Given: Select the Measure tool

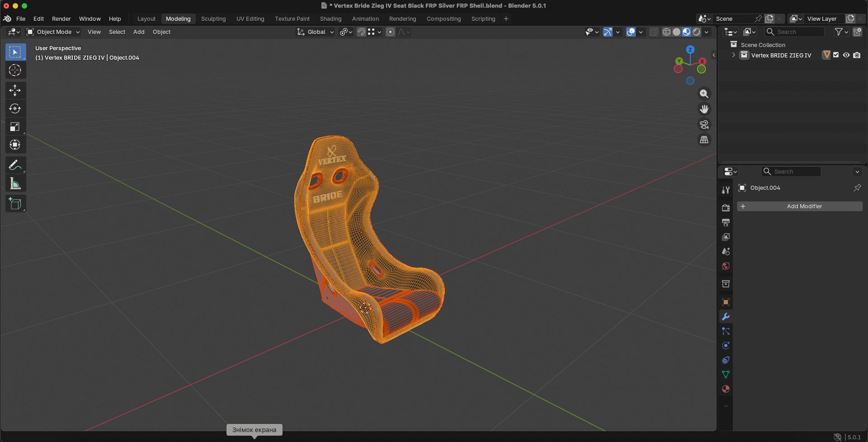Looking at the screenshot, I should point(15,183).
